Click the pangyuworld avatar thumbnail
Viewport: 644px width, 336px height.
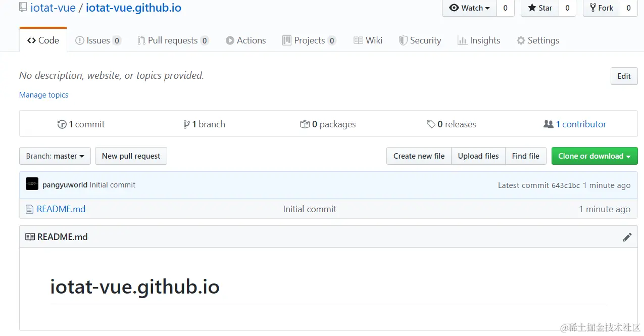32,184
